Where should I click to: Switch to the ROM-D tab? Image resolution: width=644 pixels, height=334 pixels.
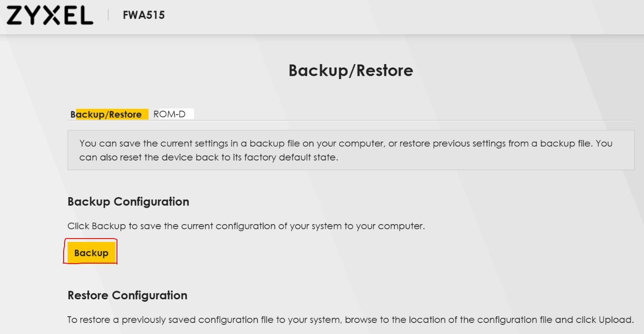pos(169,114)
